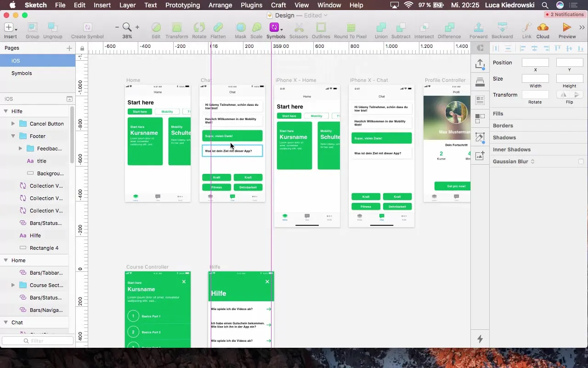Click the Position Y input field
Image resolution: width=588 pixels, height=368 pixels.
point(570,63)
